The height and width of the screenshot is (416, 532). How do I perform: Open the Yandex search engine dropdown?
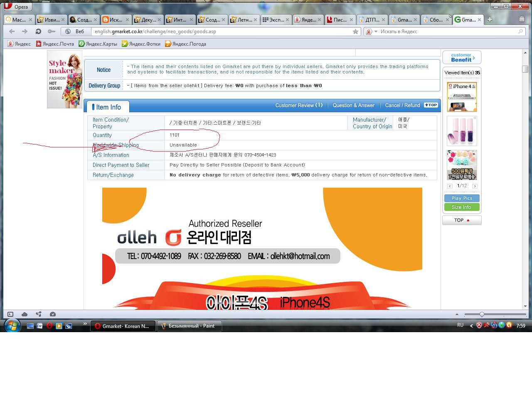pos(372,32)
